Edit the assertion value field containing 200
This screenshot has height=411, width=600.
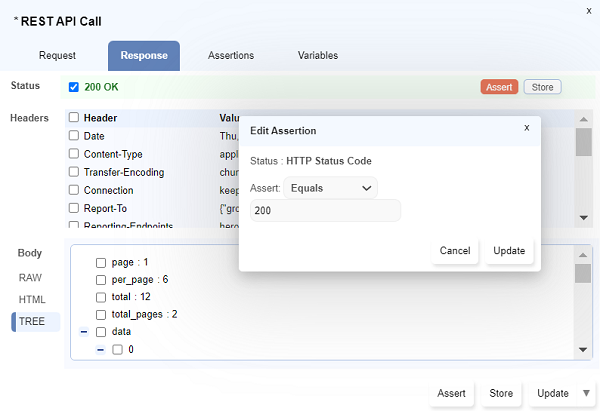(325, 211)
